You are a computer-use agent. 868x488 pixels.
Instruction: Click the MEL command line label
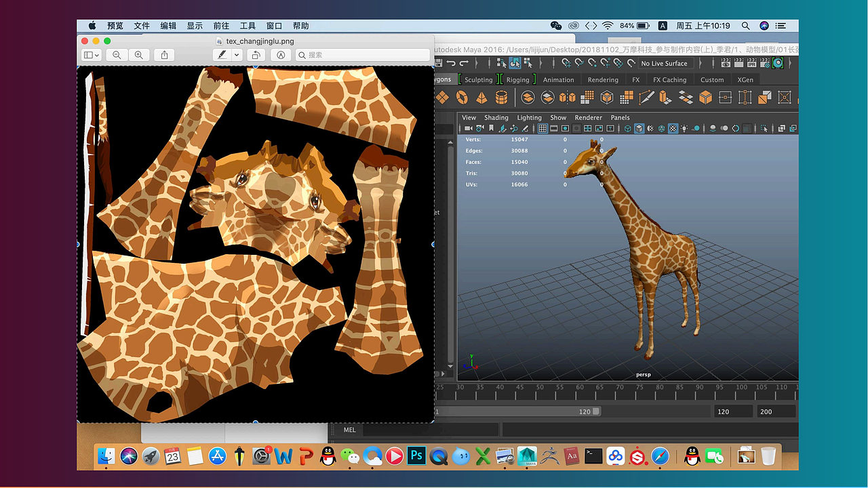(x=350, y=430)
